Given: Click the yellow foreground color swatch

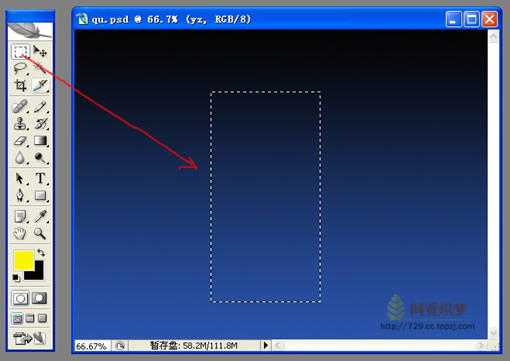Looking at the screenshot, I should pos(23,260).
